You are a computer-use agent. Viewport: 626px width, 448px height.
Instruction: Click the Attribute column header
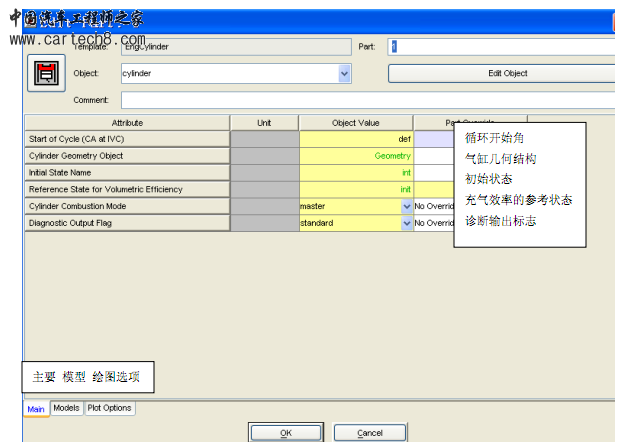point(127,123)
